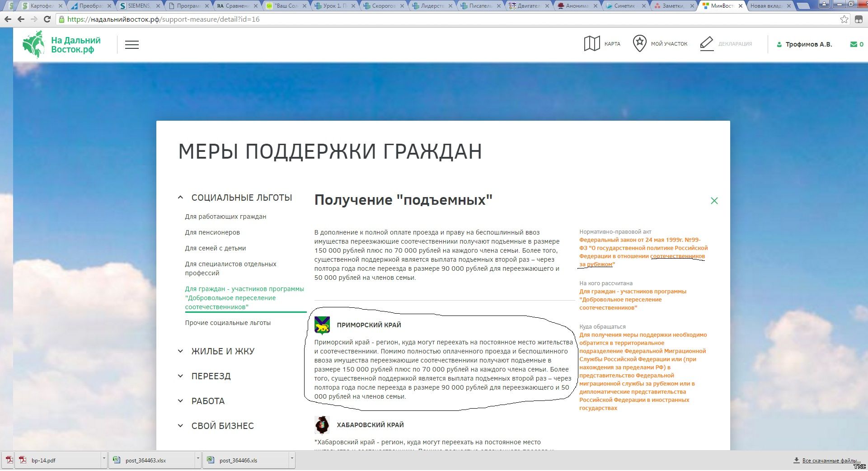
Task: Select Для пенсионеров menu item
Action: click(212, 232)
